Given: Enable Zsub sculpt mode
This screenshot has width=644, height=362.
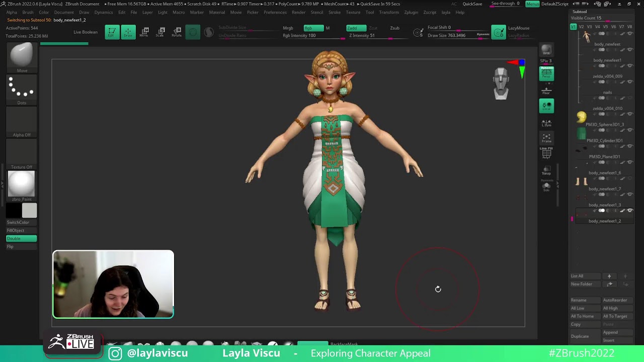Looking at the screenshot, I should [395, 28].
